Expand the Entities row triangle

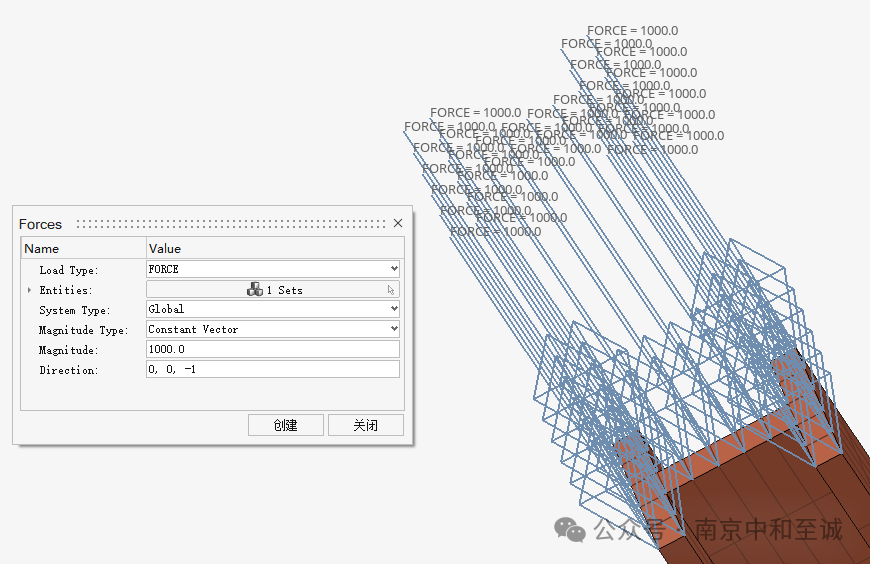29,290
